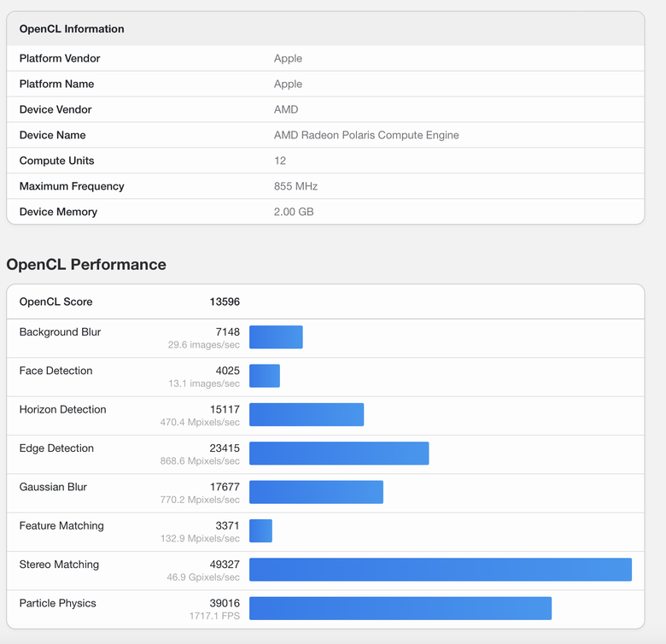Click the '29.6 images/sec' rate
The width and height of the screenshot is (666, 644).
[x=203, y=344]
